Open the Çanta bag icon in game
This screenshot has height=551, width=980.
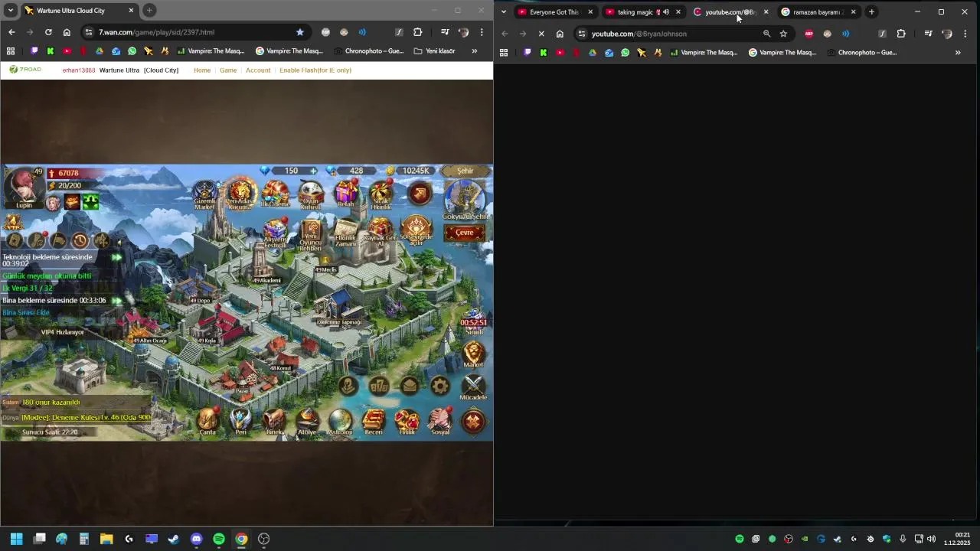[x=207, y=422]
